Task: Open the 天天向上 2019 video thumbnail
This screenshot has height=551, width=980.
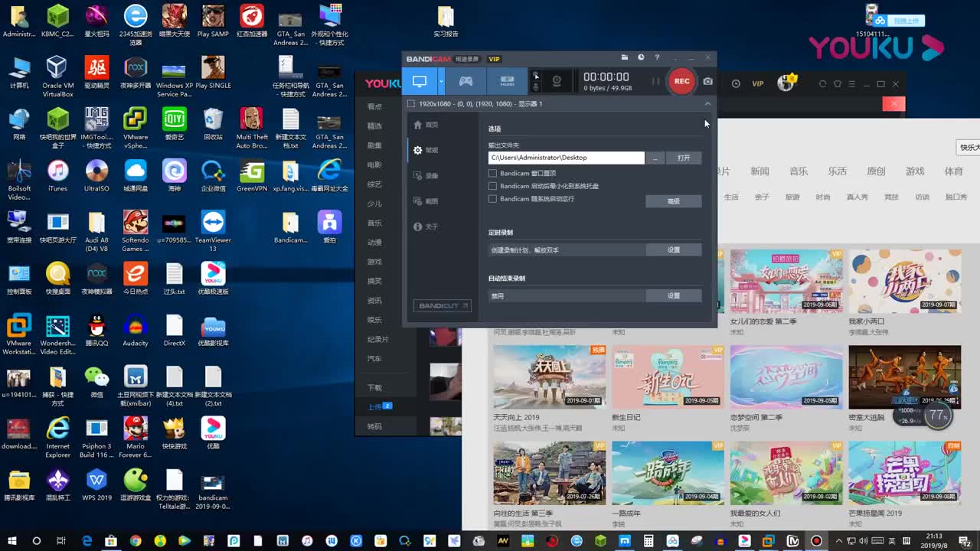Action: pos(549,377)
